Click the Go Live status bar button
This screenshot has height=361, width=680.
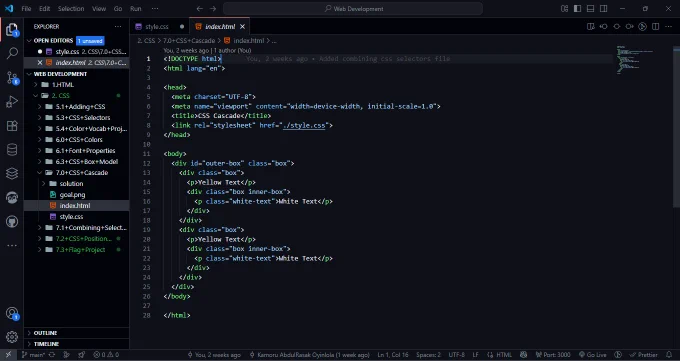coord(593,355)
